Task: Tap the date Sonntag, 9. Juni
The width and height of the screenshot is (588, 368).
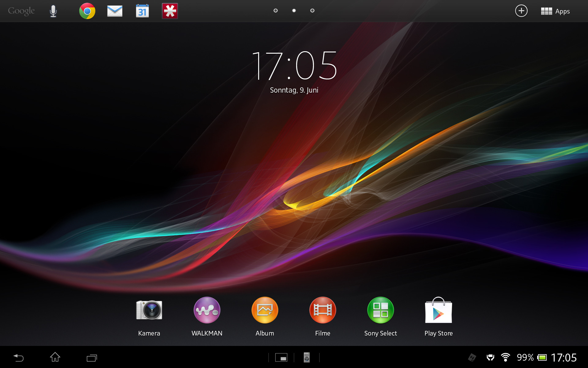Action: [294, 90]
